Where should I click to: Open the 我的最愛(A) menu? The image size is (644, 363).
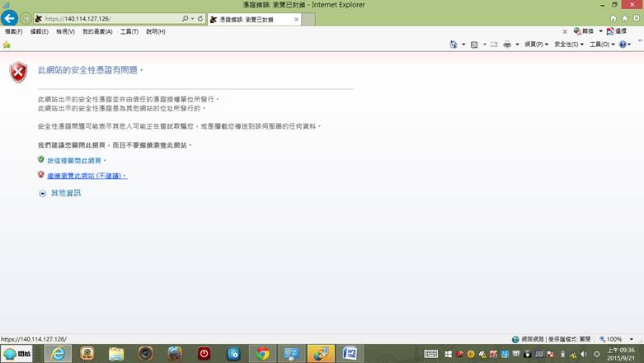click(x=96, y=31)
